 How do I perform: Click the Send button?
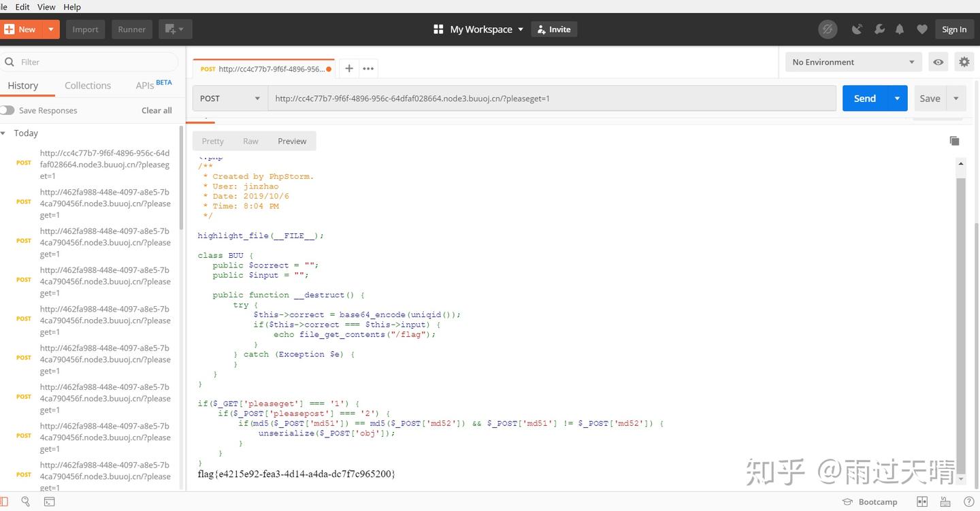[x=864, y=99]
